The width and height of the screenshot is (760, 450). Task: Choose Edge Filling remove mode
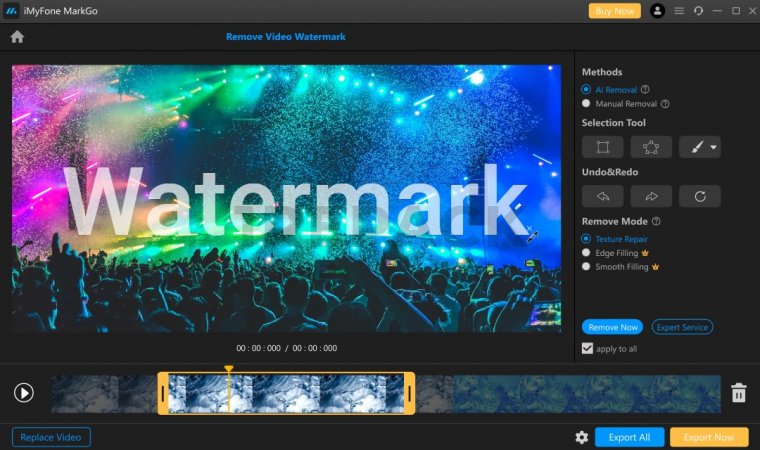tap(587, 253)
